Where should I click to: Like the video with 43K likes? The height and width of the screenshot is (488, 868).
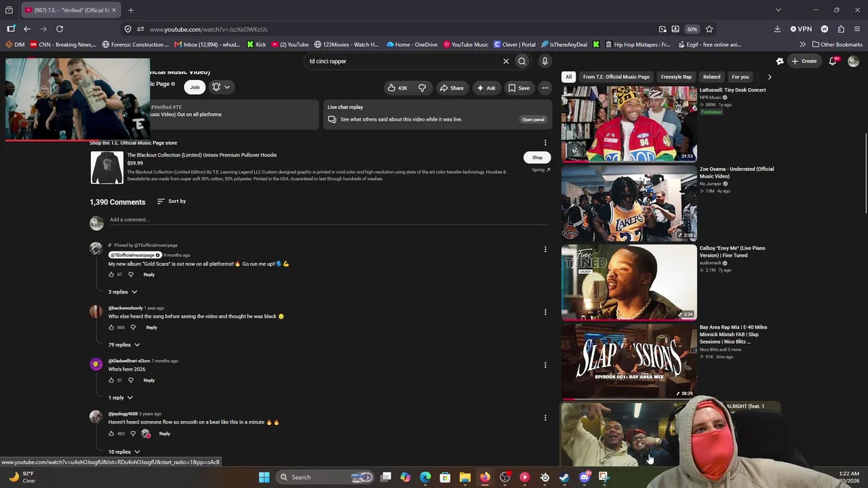[x=397, y=87]
